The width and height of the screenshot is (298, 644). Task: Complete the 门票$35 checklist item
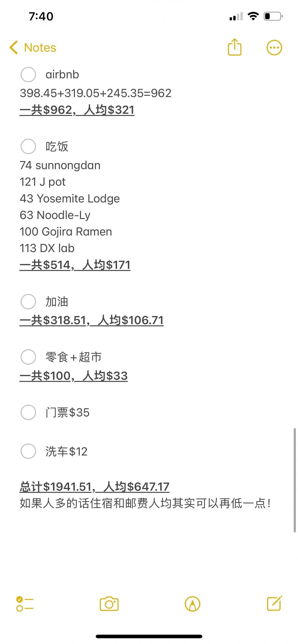pyautogui.click(x=28, y=413)
